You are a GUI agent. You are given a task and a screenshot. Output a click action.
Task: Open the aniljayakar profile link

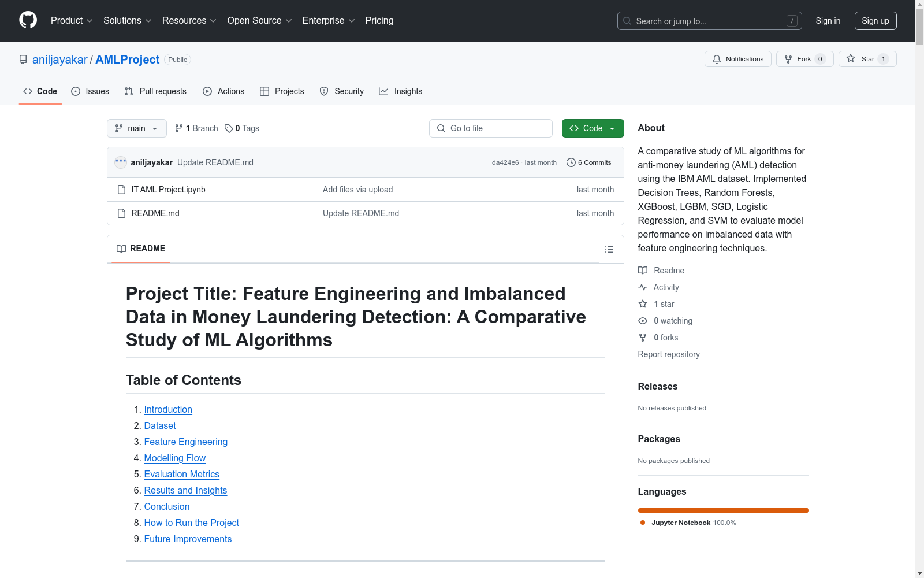(59, 60)
